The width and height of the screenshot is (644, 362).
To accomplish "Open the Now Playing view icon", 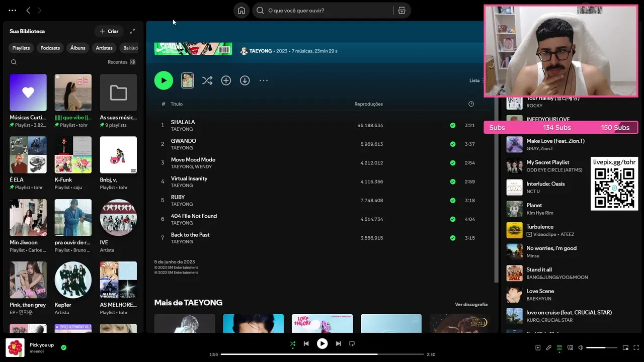I will click(538, 348).
